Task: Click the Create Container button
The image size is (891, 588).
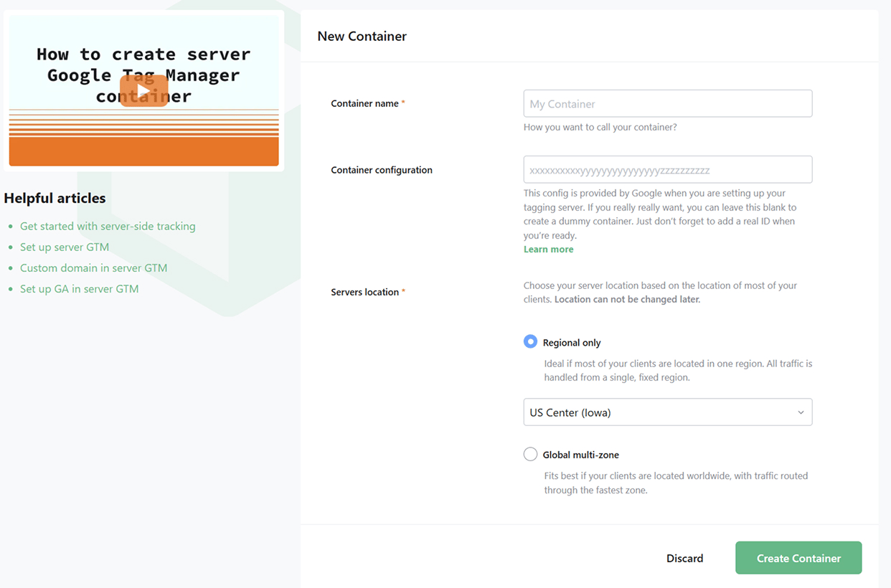Action: (x=798, y=558)
